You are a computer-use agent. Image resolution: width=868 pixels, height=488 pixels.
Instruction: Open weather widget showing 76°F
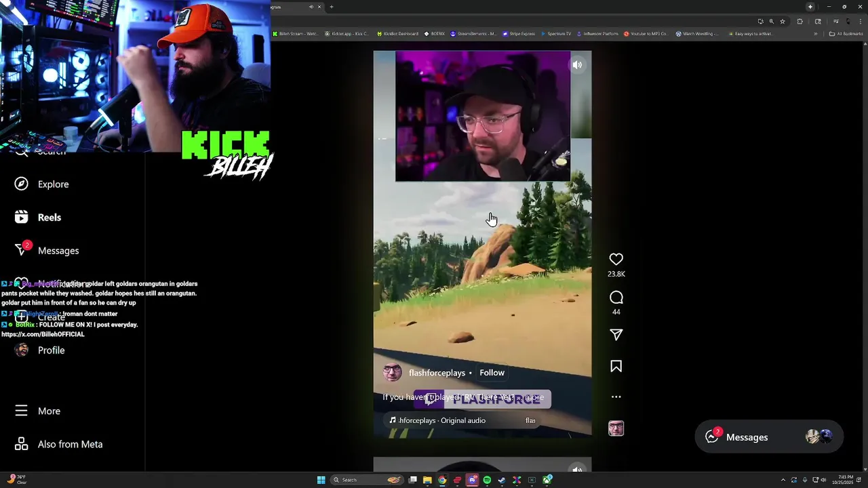[x=17, y=480]
